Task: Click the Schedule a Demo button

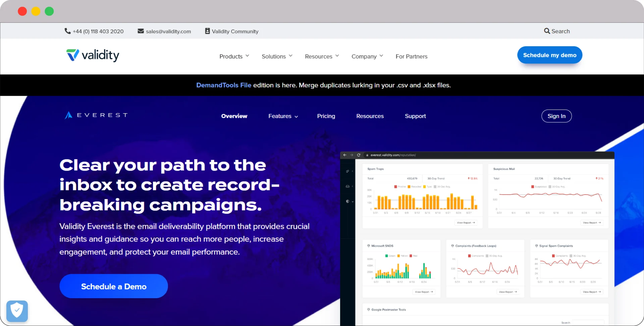Action: click(x=113, y=286)
